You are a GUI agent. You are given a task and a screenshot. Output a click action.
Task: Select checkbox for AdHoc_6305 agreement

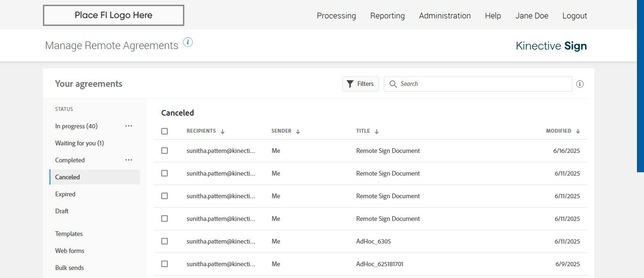(x=165, y=241)
